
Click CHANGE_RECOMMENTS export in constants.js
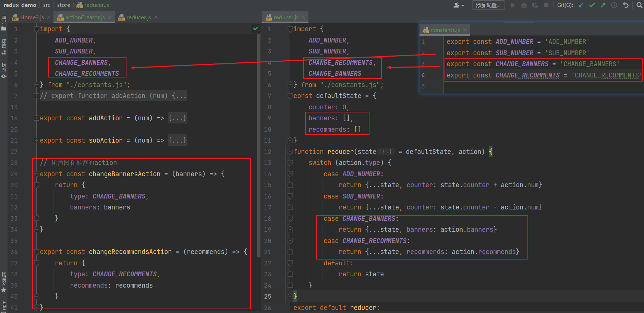click(x=544, y=75)
